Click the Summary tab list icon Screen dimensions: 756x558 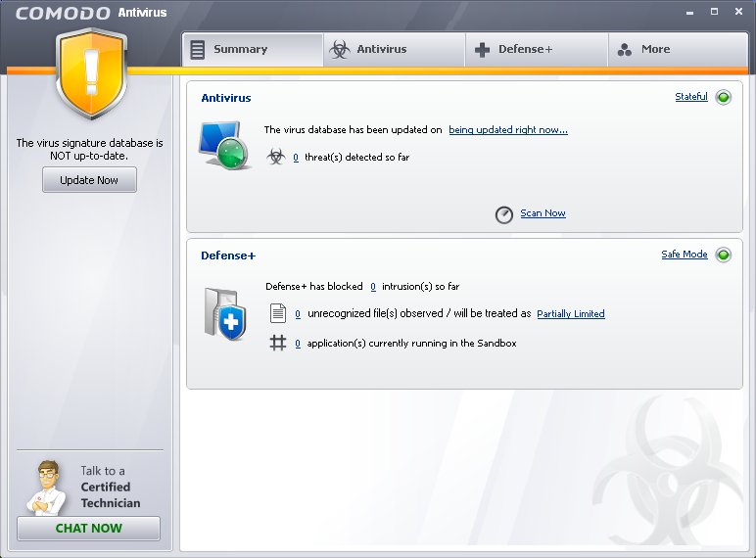pos(197,50)
